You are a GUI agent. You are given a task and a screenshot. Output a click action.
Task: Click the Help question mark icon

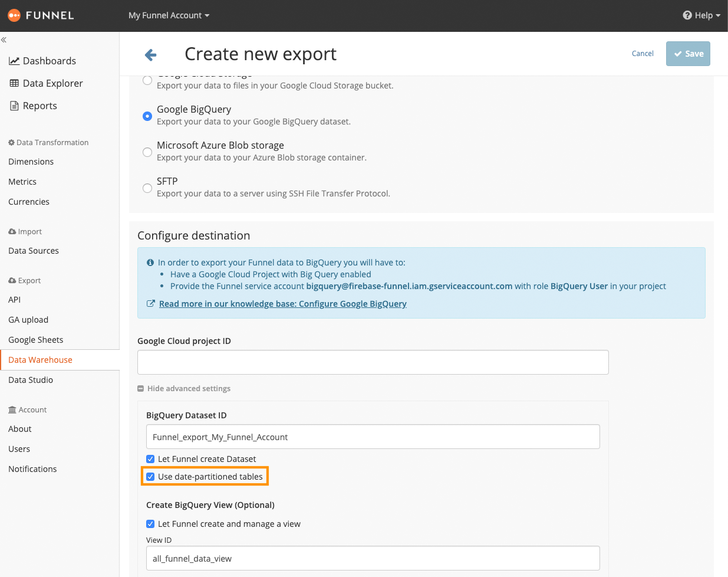(687, 15)
